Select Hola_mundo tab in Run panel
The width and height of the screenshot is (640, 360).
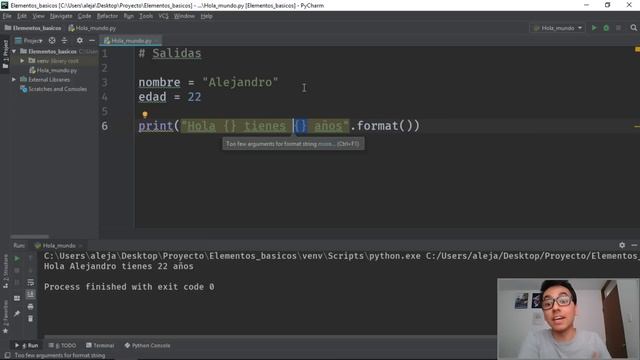(58, 245)
